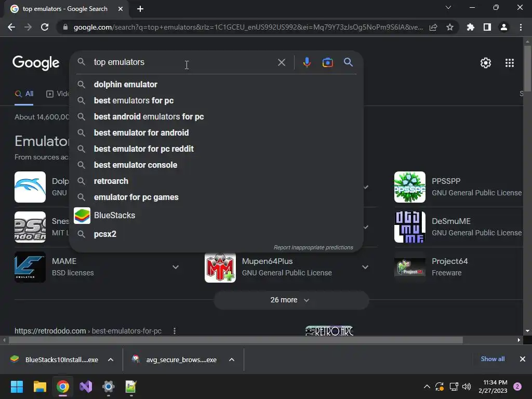Go back to the previous page

coord(11,27)
